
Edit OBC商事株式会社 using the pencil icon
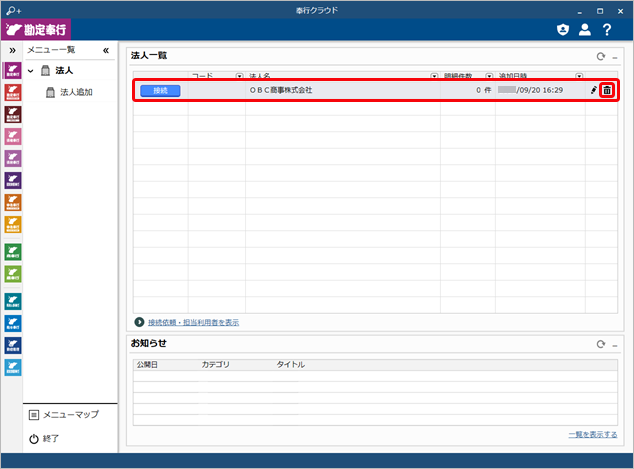[x=594, y=90]
